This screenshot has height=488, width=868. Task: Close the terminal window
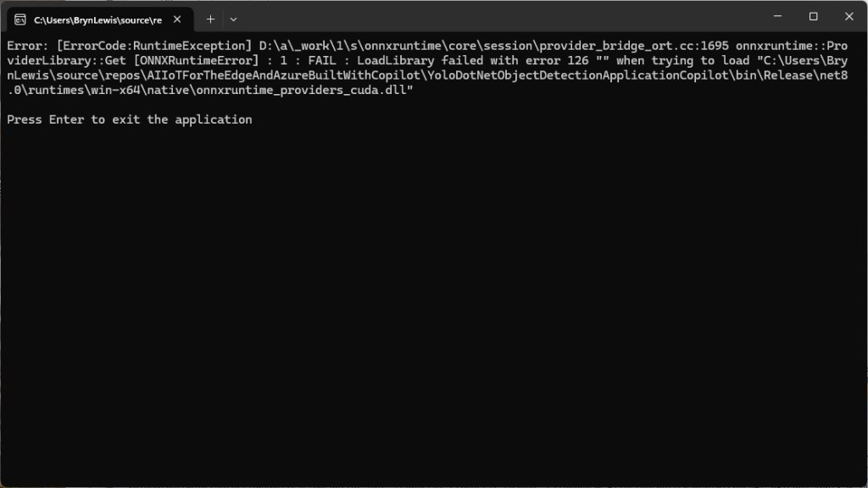[849, 17]
